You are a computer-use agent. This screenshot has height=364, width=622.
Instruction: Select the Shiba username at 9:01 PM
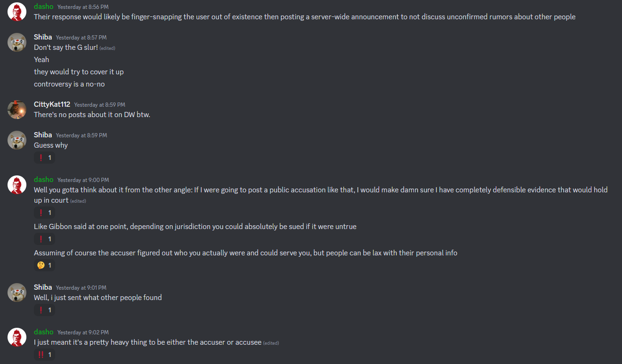(x=43, y=287)
